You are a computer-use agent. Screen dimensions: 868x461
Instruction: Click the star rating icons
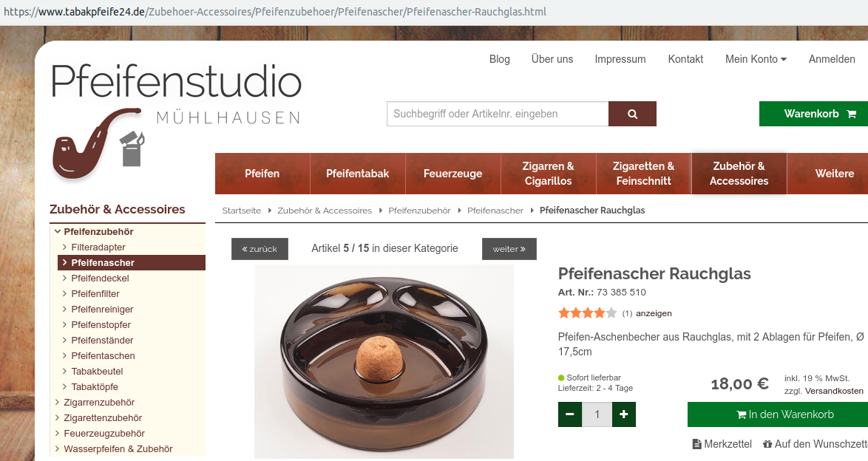(587, 313)
